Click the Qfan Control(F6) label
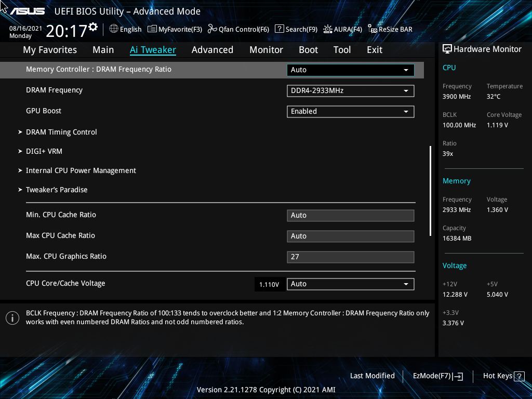This screenshot has width=532, height=399. click(244, 29)
